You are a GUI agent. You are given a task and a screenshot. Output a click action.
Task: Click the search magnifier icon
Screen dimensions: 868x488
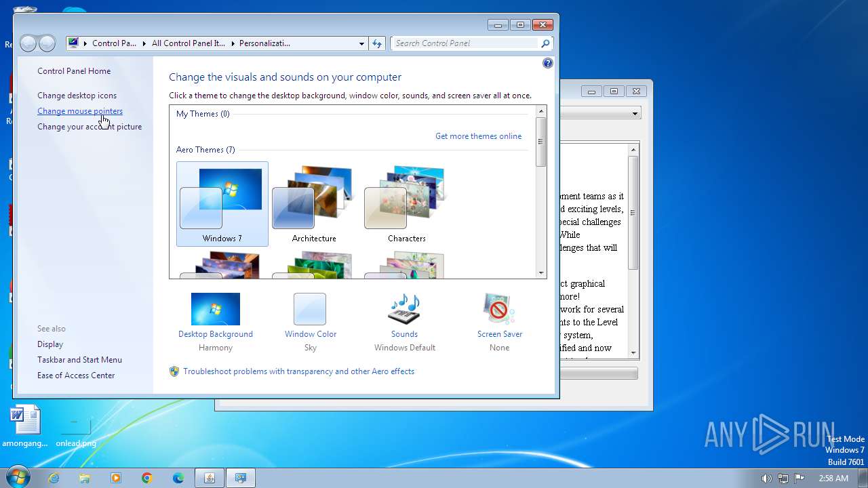click(x=545, y=43)
